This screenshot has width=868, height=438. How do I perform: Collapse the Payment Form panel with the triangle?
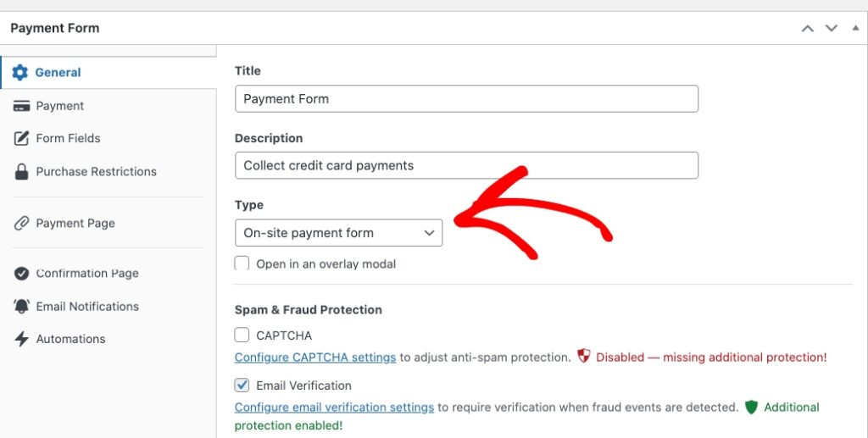coord(854,28)
